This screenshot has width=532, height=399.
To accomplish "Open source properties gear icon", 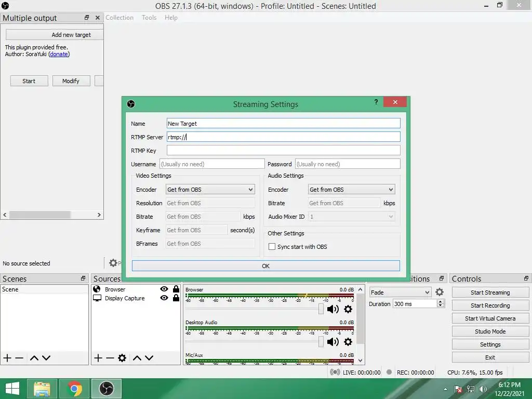I will (122, 357).
